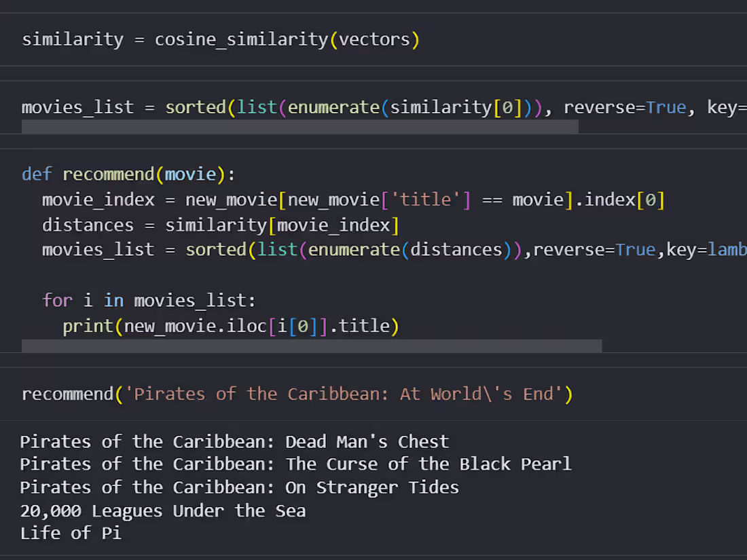Click the horizontal scrollbar under similarity[0] cell
Viewport: 747px width, 560px height.
[x=299, y=127]
